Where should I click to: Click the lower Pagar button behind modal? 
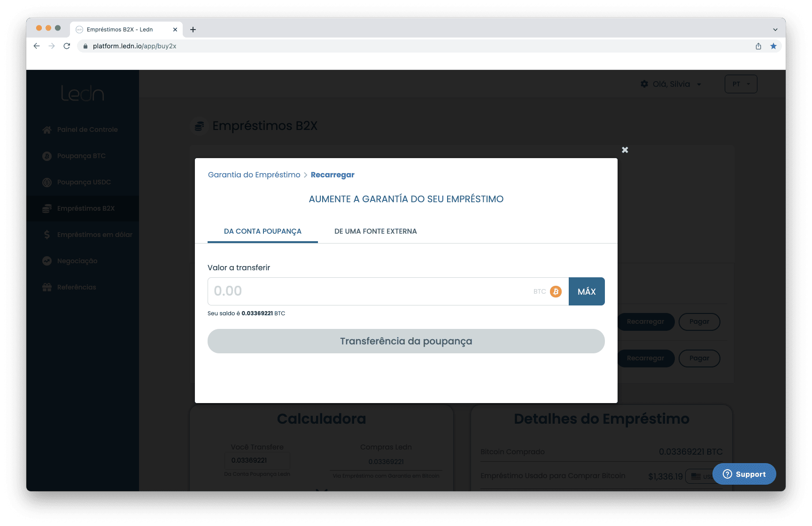coord(699,358)
